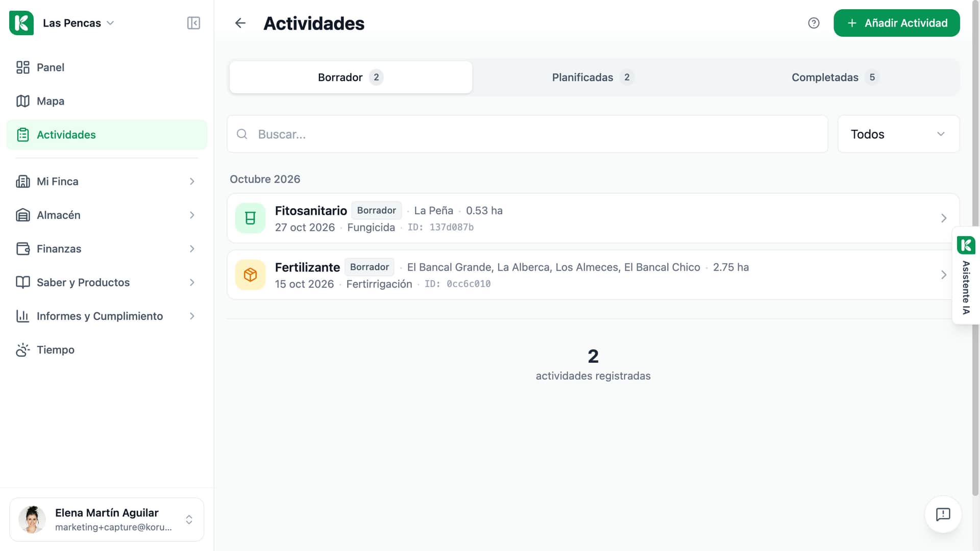980x551 pixels.
Task: Switch to the Completadas tab
Action: 836,77
